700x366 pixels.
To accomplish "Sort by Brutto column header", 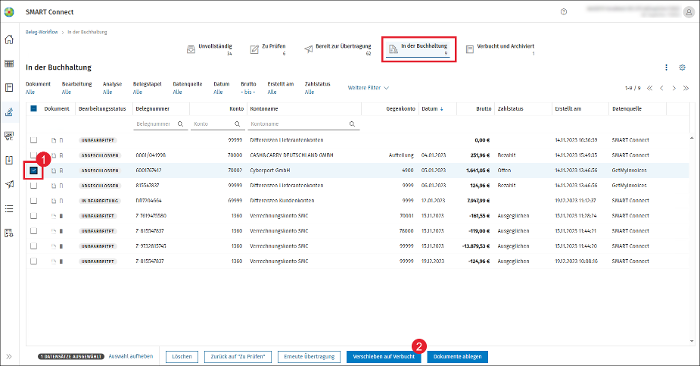I will [x=483, y=109].
